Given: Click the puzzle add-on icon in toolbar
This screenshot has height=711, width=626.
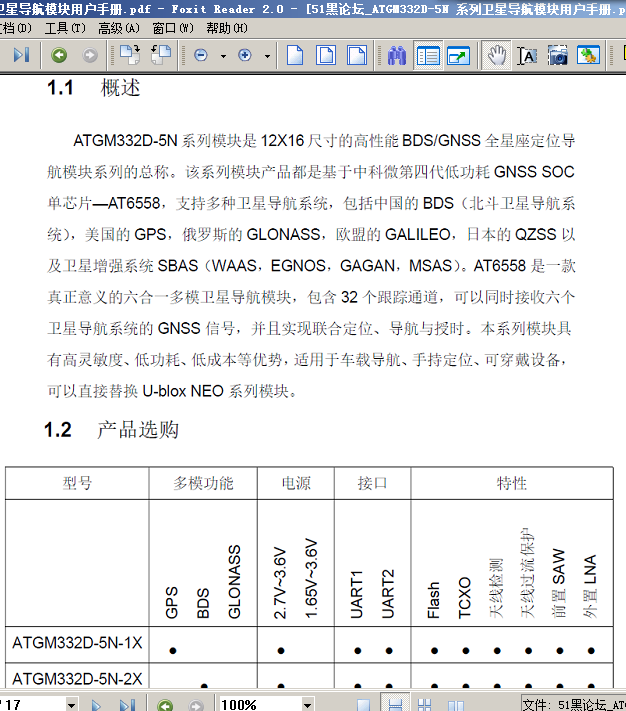Looking at the screenshot, I should tap(588, 55).
